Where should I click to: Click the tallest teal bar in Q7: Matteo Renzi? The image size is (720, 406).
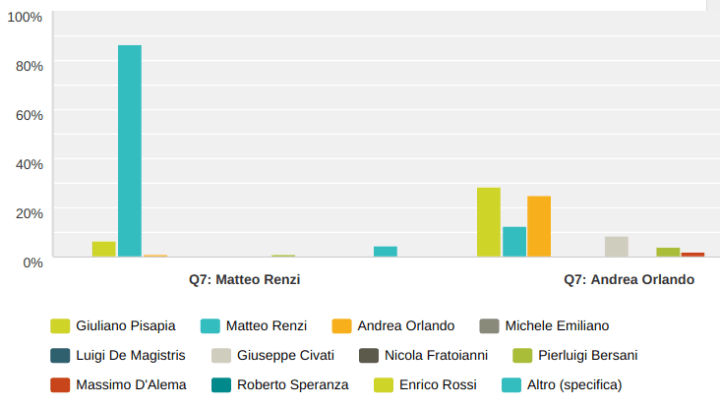(130, 150)
